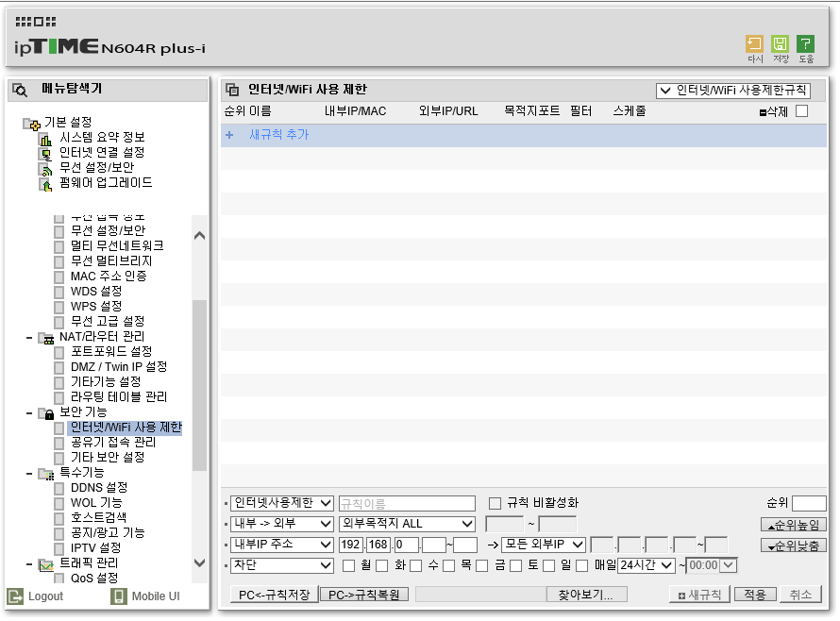Click the menu tree vertical scrollbar thumb
Screen dimensions: 840x621
[199, 385]
